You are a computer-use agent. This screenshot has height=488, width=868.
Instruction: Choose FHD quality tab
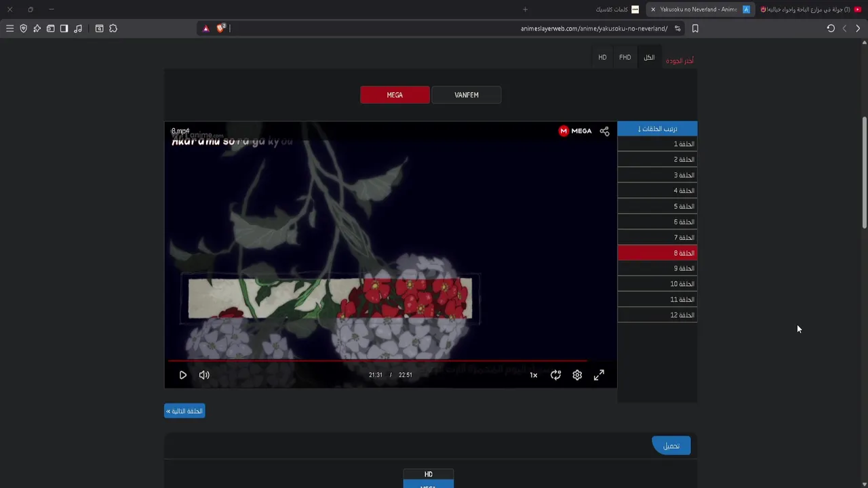(x=625, y=58)
